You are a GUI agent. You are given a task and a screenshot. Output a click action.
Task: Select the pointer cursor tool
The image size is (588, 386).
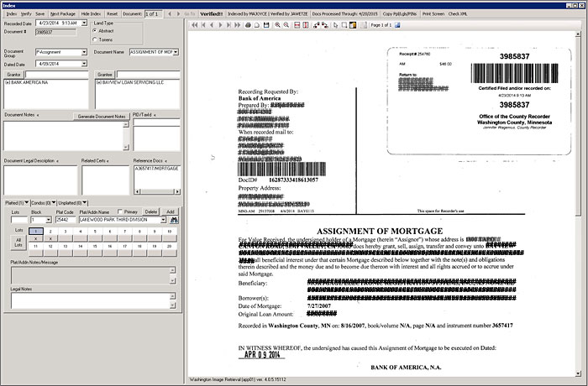tap(336, 25)
